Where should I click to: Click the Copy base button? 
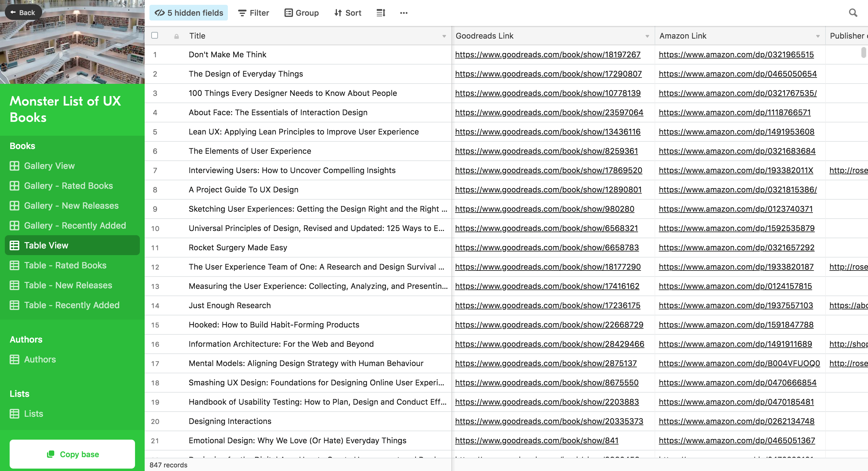72,454
